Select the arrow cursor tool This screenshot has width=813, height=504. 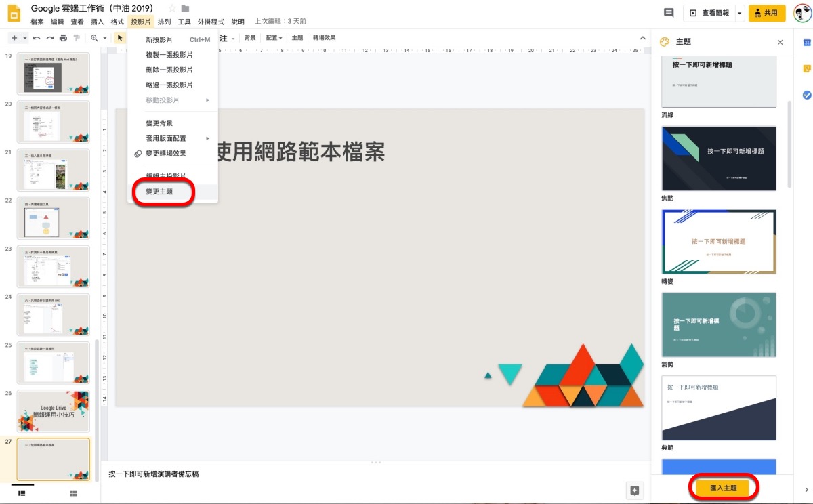coord(120,38)
